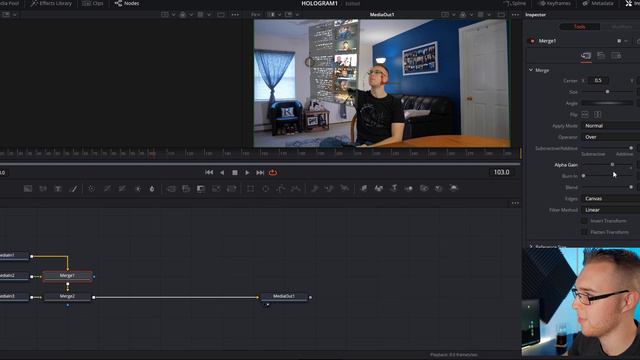Click the Blend slider handle
The image size is (640, 360).
click(631, 187)
